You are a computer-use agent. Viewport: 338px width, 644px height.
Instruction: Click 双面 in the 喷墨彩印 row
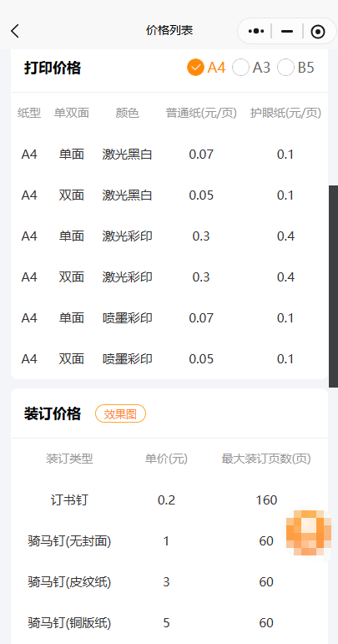[x=72, y=359]
